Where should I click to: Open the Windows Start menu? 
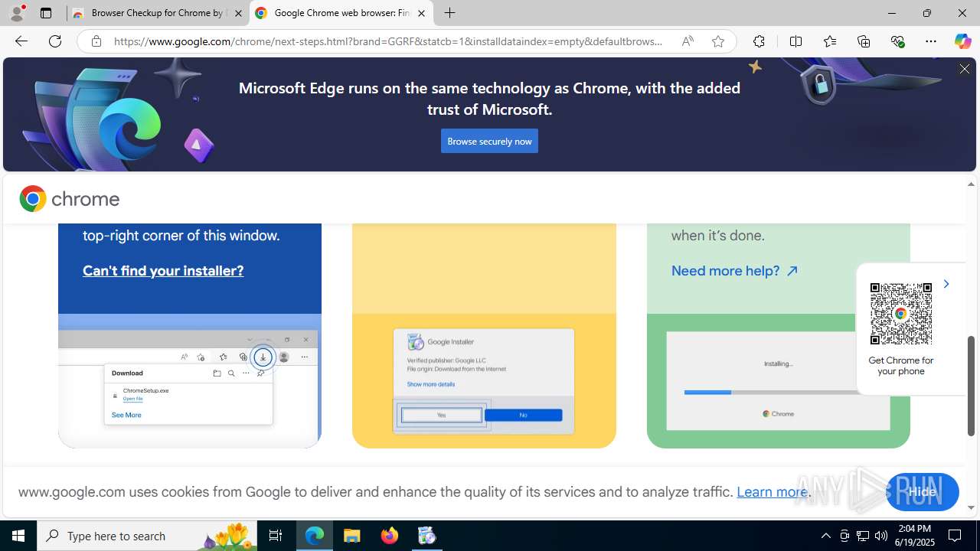coord(18,536)
